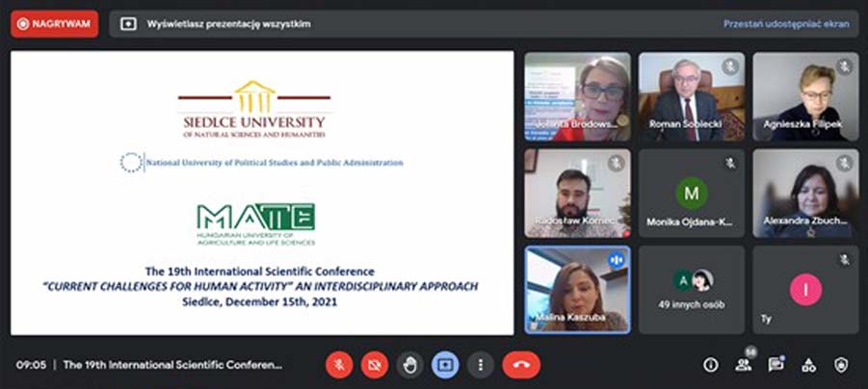Toggle the microphone mute button
868x389 pixels.
(x=339, y=365)
